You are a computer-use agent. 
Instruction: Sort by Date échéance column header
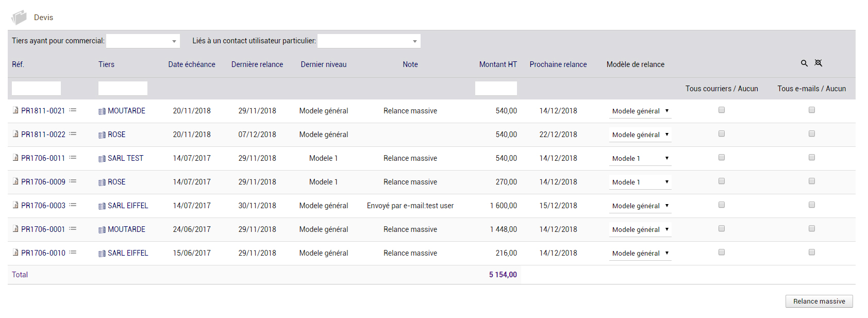click(x=192, y=64)
